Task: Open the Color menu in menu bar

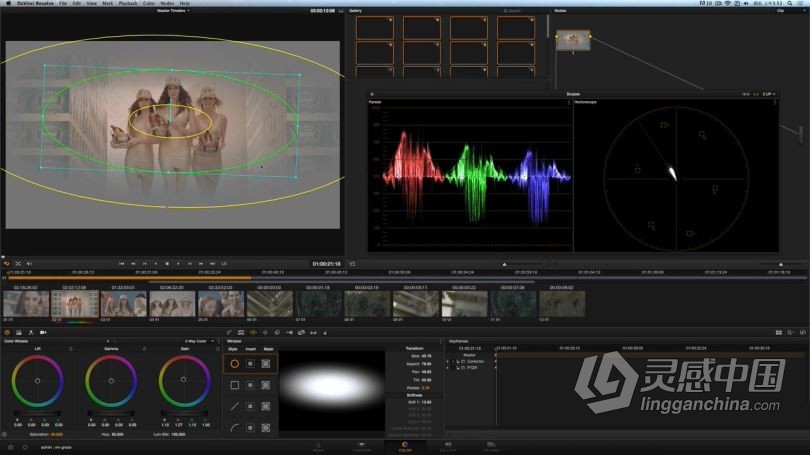Action: [149, 3]
